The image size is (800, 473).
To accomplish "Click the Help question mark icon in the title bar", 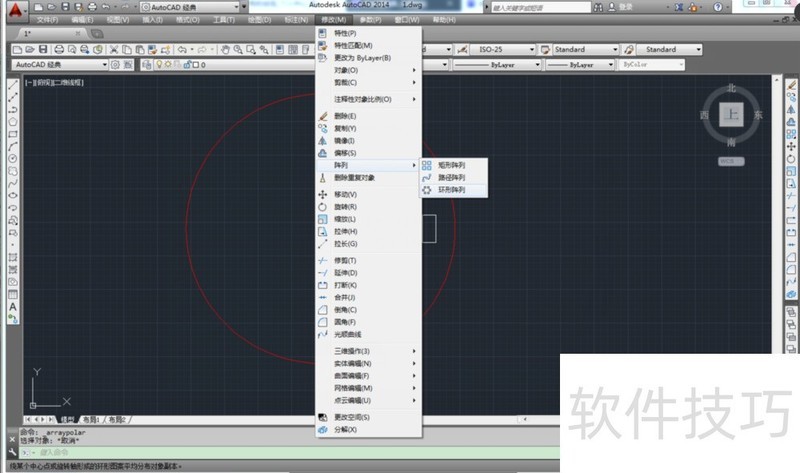I will 718,7.
